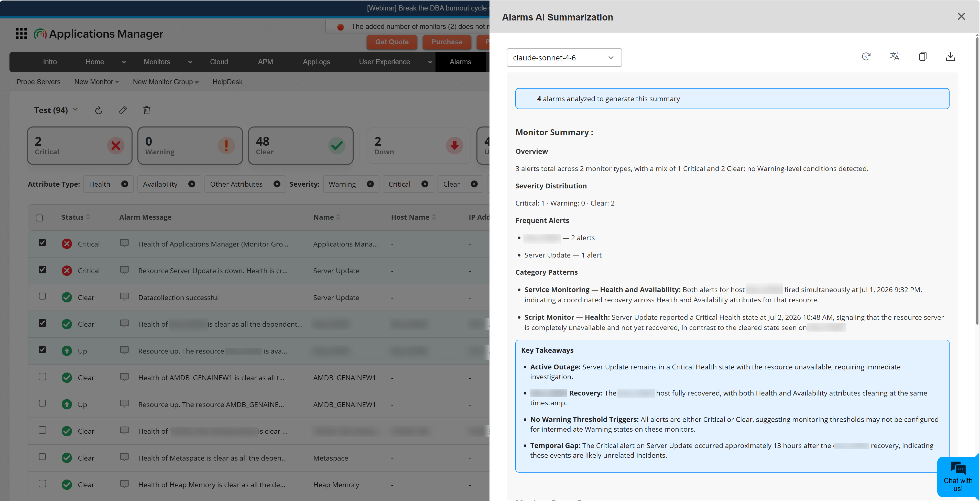
Task: Translate the AI summary
Action: [x=895, y=57]
